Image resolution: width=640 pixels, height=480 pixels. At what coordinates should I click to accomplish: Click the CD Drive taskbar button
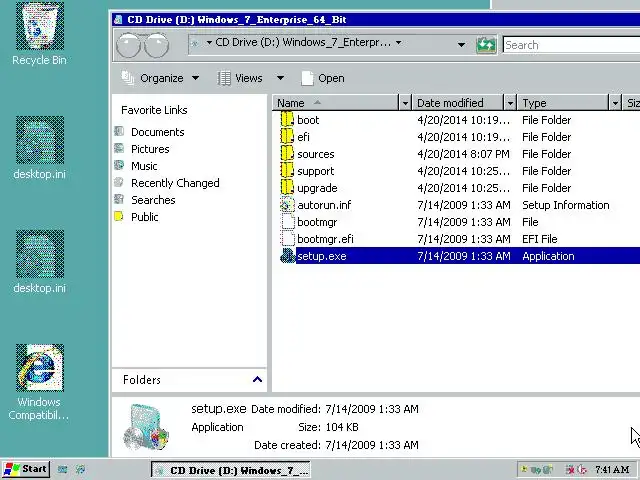[x=231, y=470]
